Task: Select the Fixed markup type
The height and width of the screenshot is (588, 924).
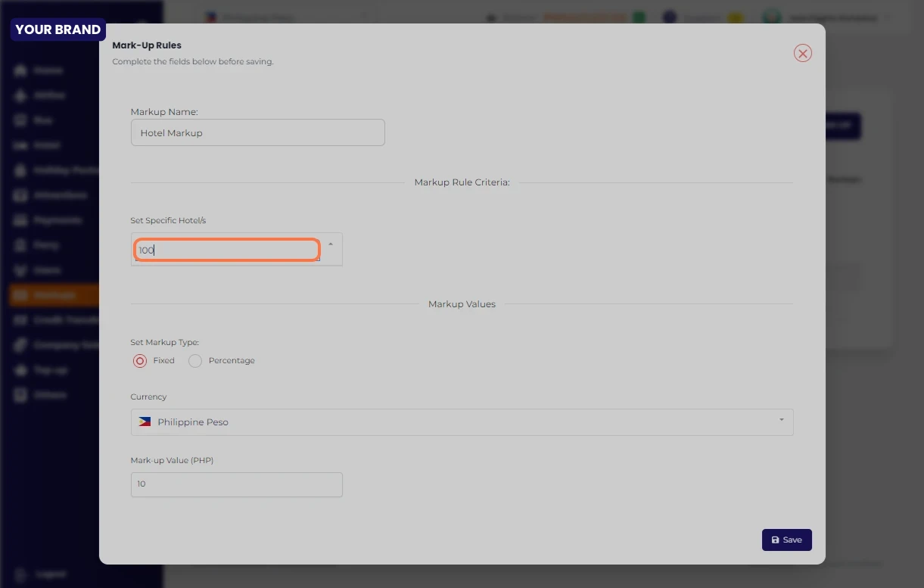Action: (140, 361)
